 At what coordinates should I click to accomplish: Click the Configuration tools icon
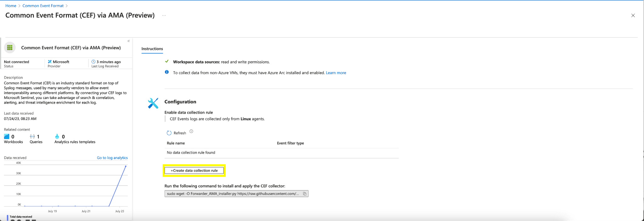[153, 103]
